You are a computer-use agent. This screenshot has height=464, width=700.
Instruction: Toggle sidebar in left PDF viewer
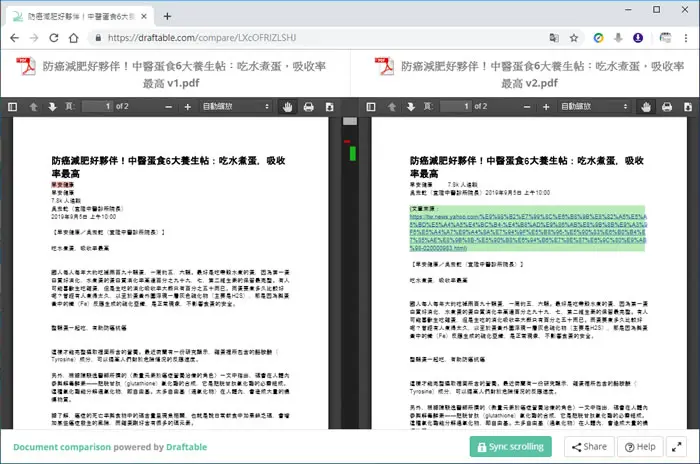coord(12,107)
